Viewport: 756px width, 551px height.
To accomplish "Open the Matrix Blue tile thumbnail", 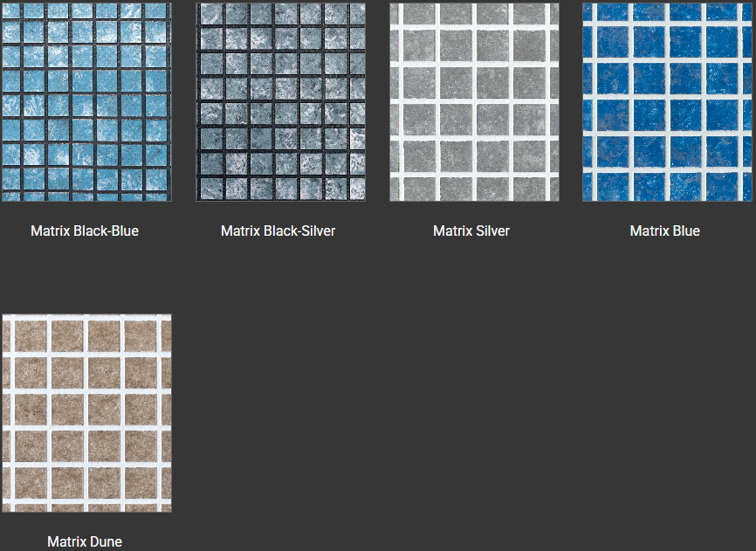I will (667, 102).
